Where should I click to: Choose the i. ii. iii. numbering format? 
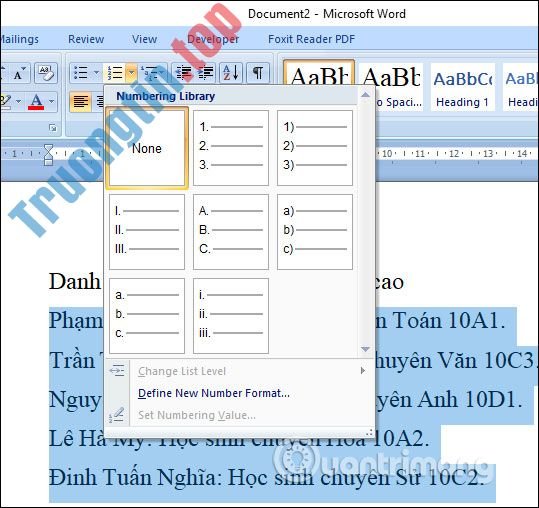pos(231,316)
